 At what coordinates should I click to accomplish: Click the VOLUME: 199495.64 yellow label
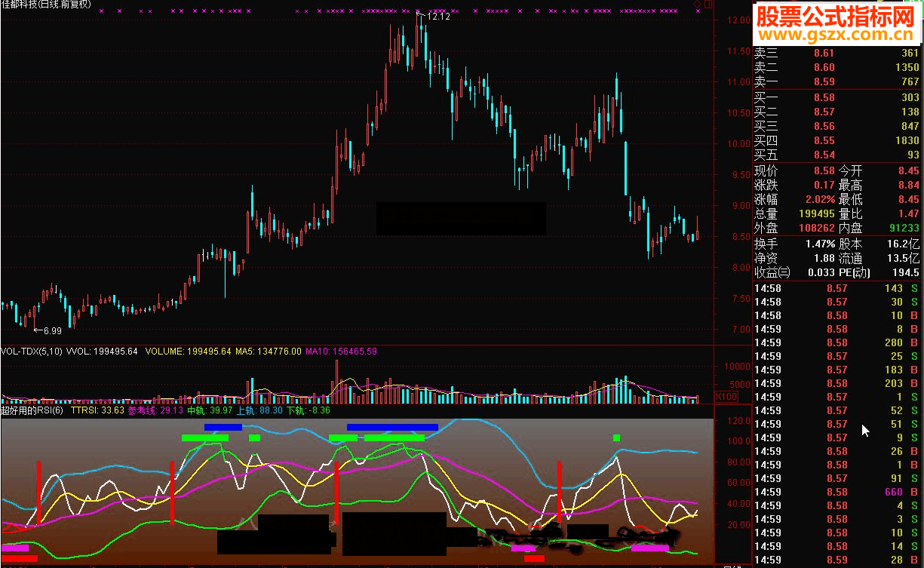click(188, 351)
